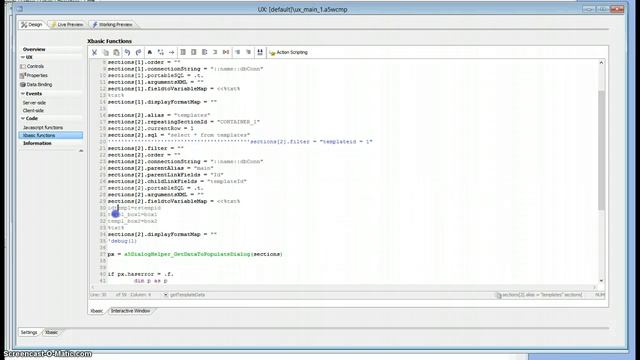This screenshot has height=360, width=640.
Task: Click the horizontal scroll-right arrow in the editor
Action: tap(594, 287)
